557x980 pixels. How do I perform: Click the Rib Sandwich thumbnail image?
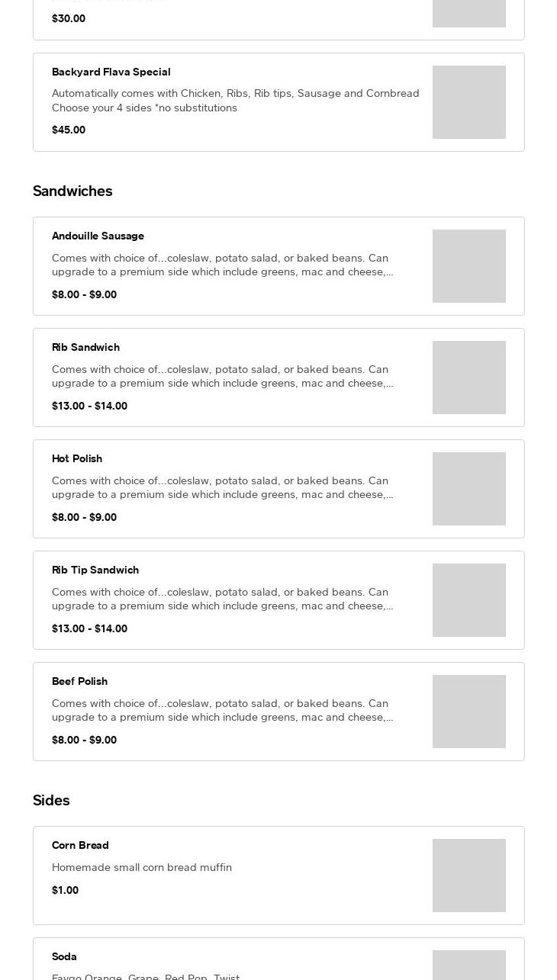(468, 378)
